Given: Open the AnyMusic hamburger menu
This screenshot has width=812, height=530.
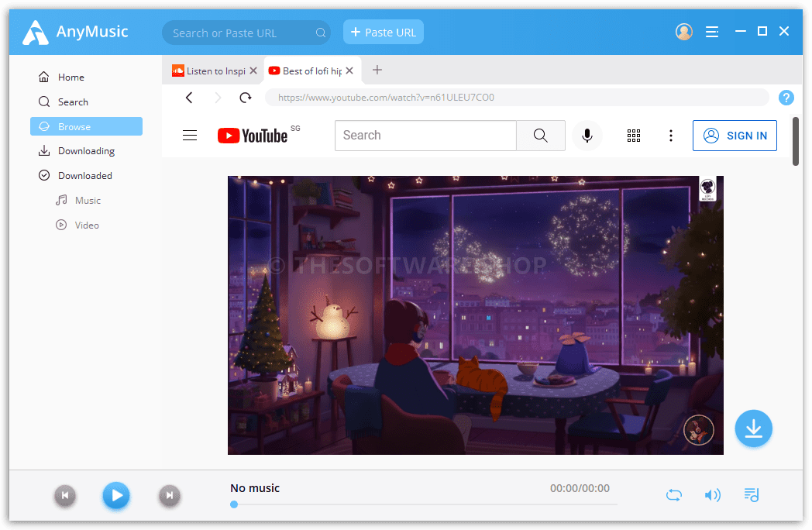Looking at the screenshot, I should (x=711, y=32).
